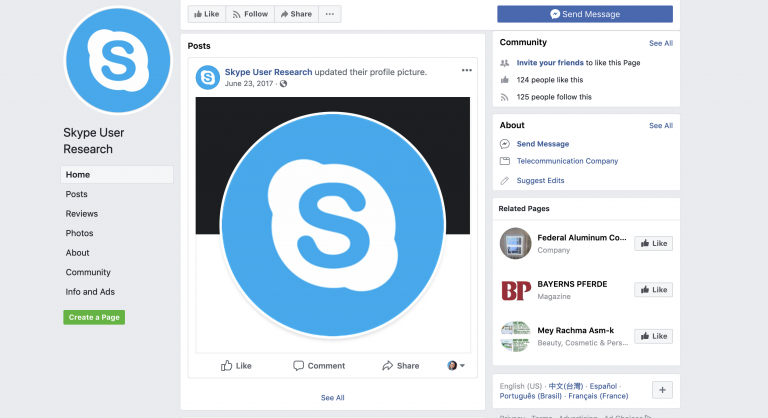Click the 125 people follow this text
The width and height of the screenshot is (768, 418).
point(554,97)
